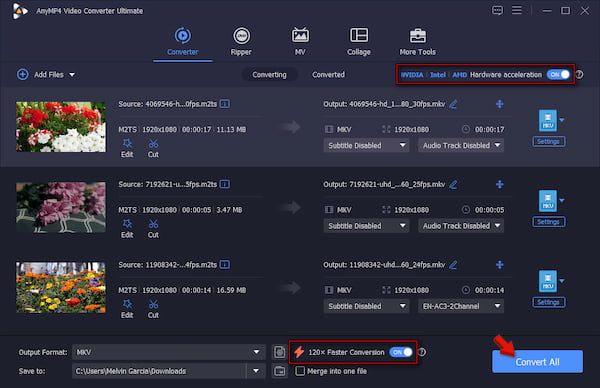This screenshot has height=388, width=600.
Task: Open the feedback message icon in title bar
Action: tap(497, 10)
